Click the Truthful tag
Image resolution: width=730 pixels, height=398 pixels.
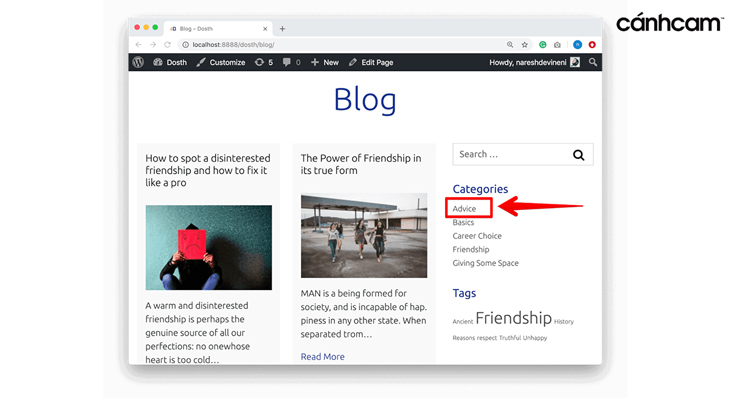(x=510, y=338)
